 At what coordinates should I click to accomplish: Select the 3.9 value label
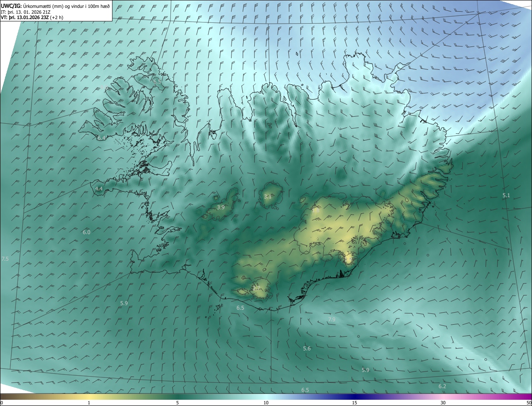pyautogui.click(x=221, y=207)
